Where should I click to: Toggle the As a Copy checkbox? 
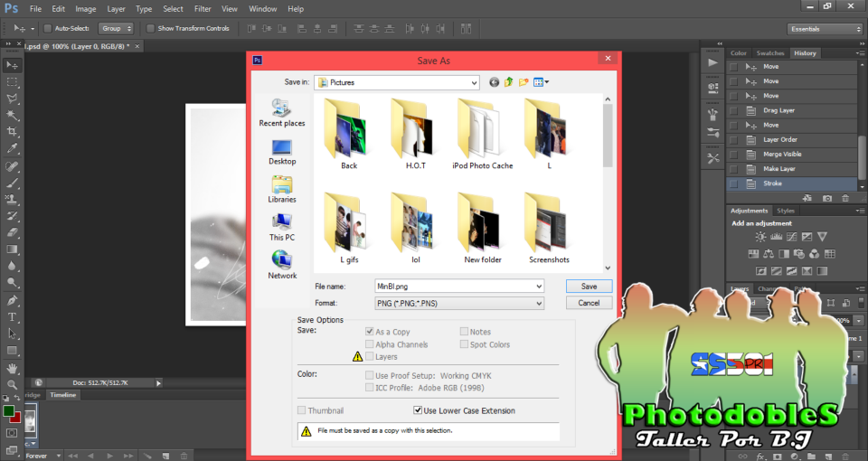(369, 332)
